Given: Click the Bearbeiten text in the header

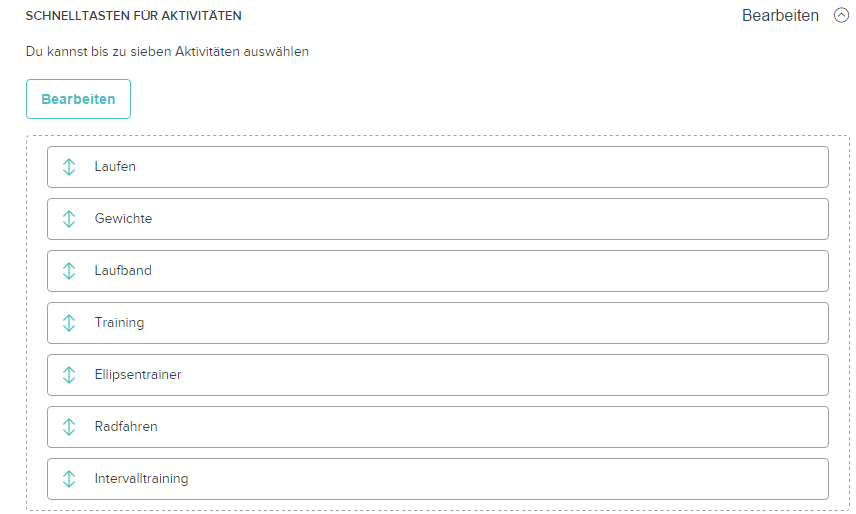Looking at the screenshot, I should point(780,16).
